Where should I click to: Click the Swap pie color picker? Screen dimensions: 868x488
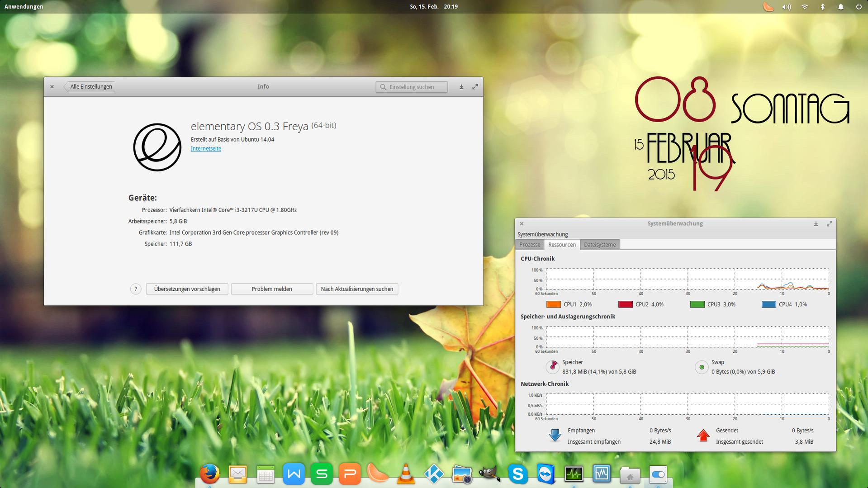(x=702, y=367)
